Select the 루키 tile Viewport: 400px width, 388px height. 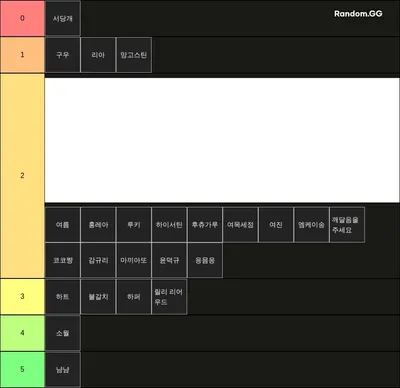[134, 225]
